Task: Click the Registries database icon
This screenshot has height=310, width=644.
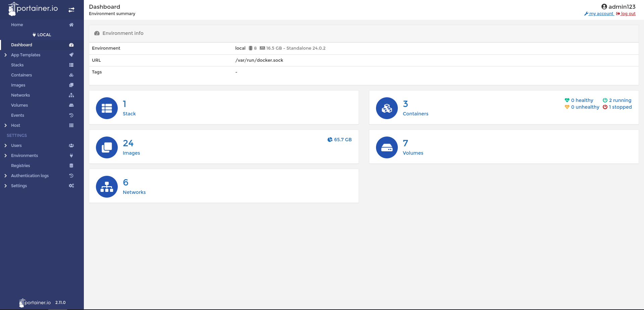Action: [x=71, y=166]
